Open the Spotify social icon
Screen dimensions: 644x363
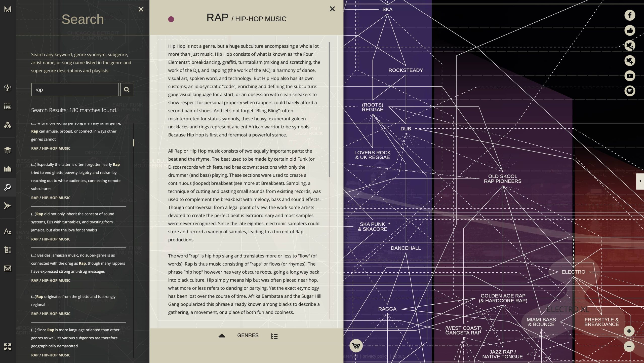pyautogui.click(x=630, y=91)
